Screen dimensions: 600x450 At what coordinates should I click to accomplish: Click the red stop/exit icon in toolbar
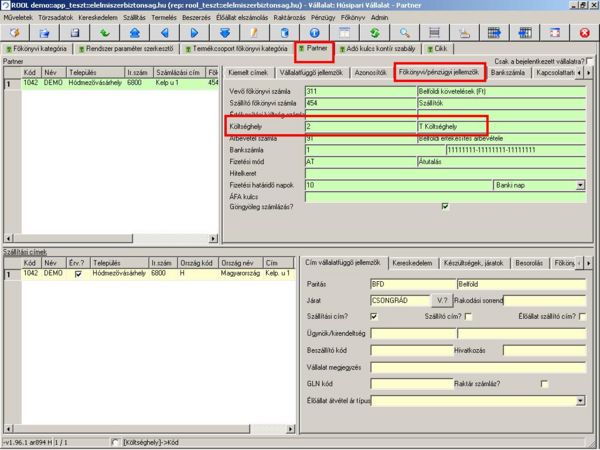(x=584, y=32)
